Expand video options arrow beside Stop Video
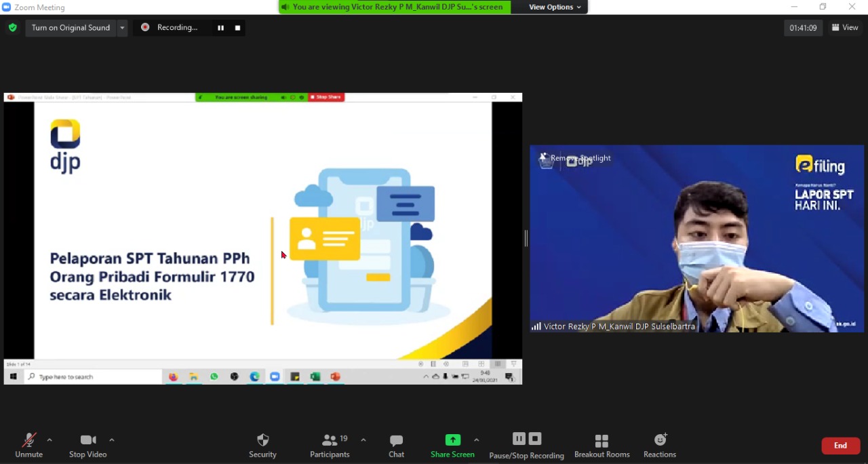Viewport: 868px width, 464px height. pos(112,440)
